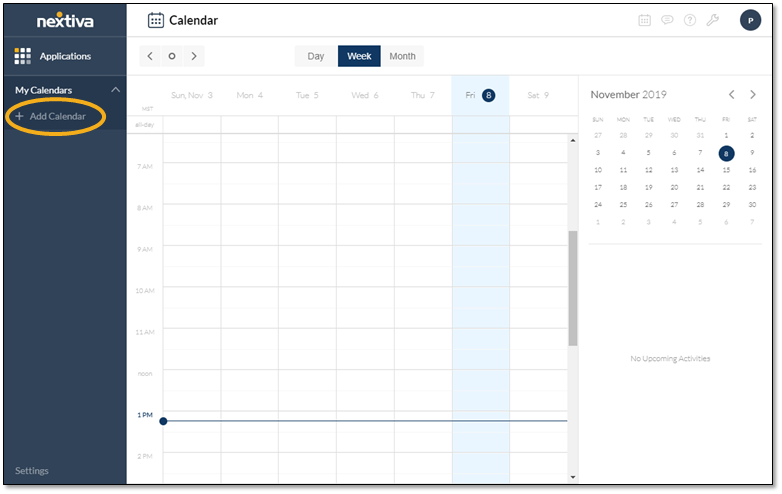Open Settings in the sidebar
The width and height of the screenshot is (782, 494).
click(32, 471)
